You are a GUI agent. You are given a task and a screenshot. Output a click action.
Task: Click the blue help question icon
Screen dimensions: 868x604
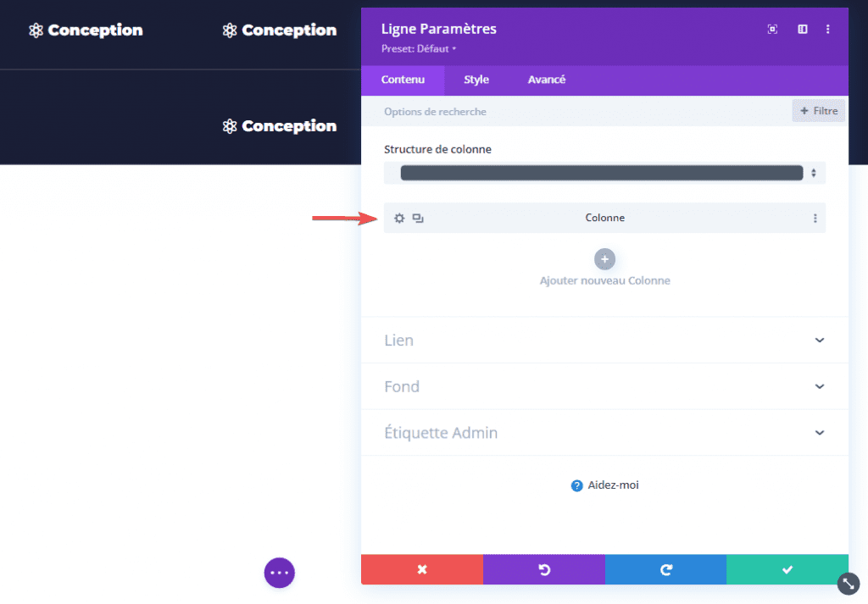pos(577,485)
